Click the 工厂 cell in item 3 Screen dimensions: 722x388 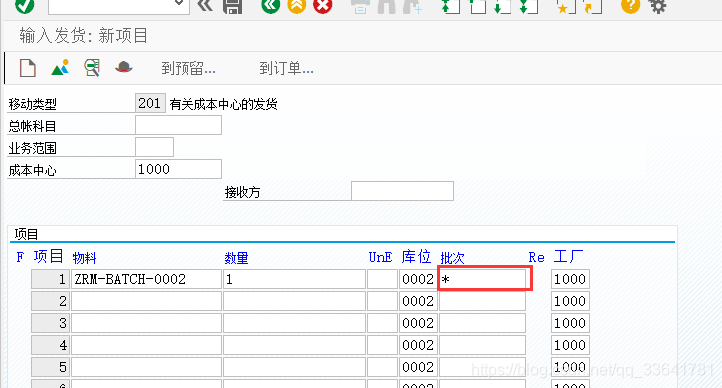pos(570,323)
